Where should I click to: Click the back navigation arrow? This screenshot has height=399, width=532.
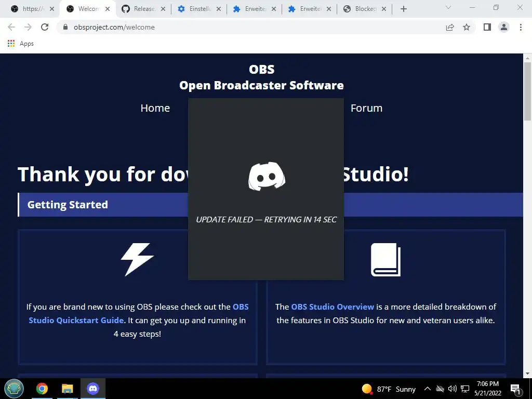11,27
